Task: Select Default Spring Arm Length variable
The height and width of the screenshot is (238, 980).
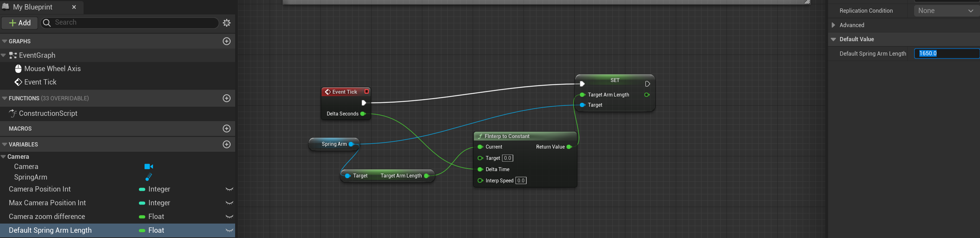Action: coord(50,230)
